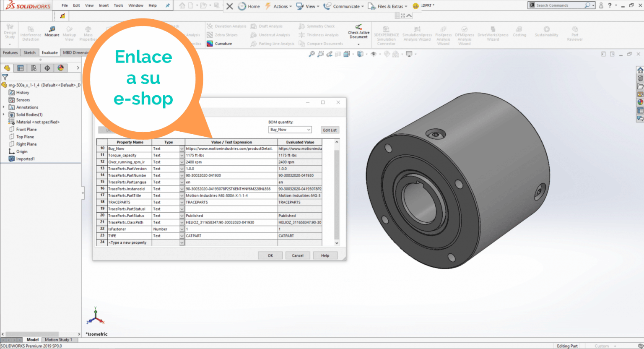Open the DisplayManager color sphere icon

click(x=60, y=68)
